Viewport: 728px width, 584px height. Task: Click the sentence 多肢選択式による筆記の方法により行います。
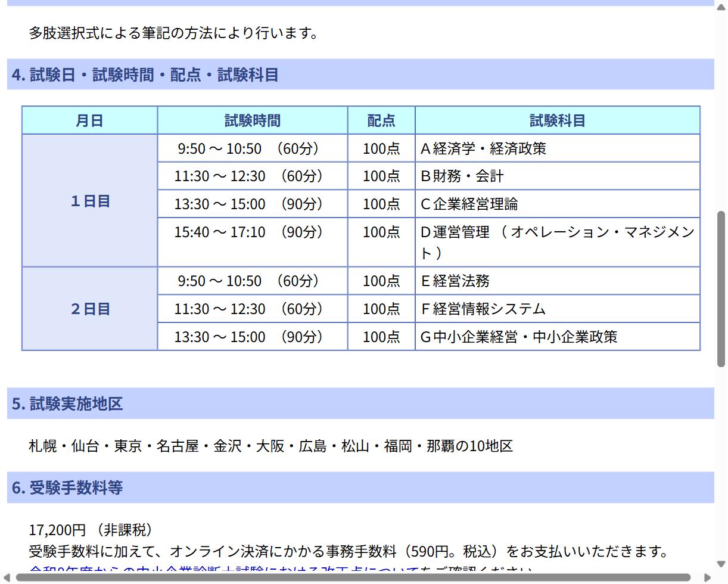[x=174, y=33]
